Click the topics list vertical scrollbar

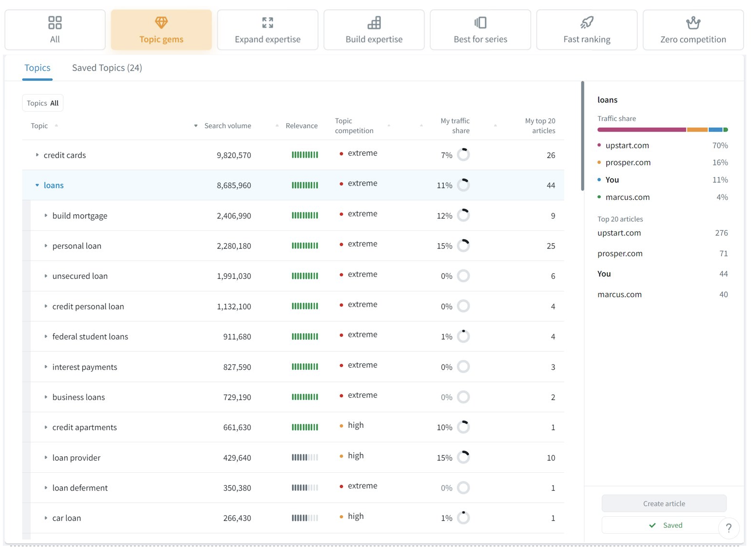coord(582,136)
